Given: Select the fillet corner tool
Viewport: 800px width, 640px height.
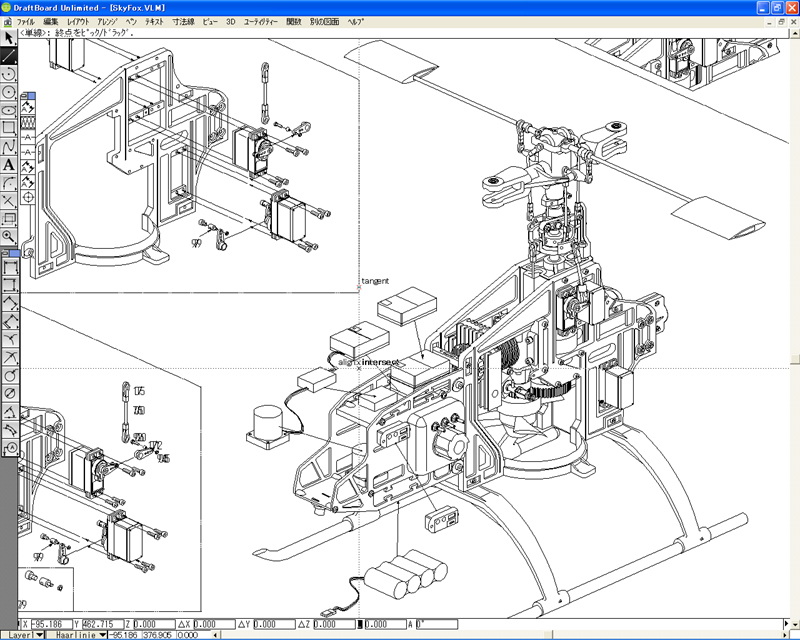Looking at the screenshot, I should tap(9, 183).
